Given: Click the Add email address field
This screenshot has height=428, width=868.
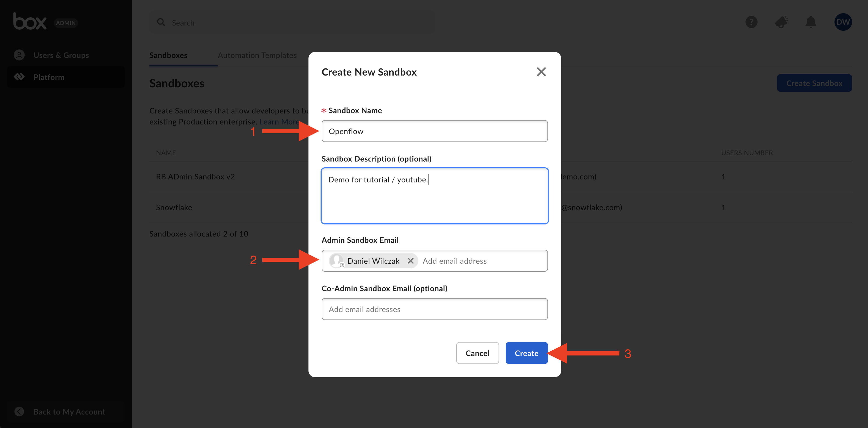Looking at the screenshot, I should pos(482,261).
